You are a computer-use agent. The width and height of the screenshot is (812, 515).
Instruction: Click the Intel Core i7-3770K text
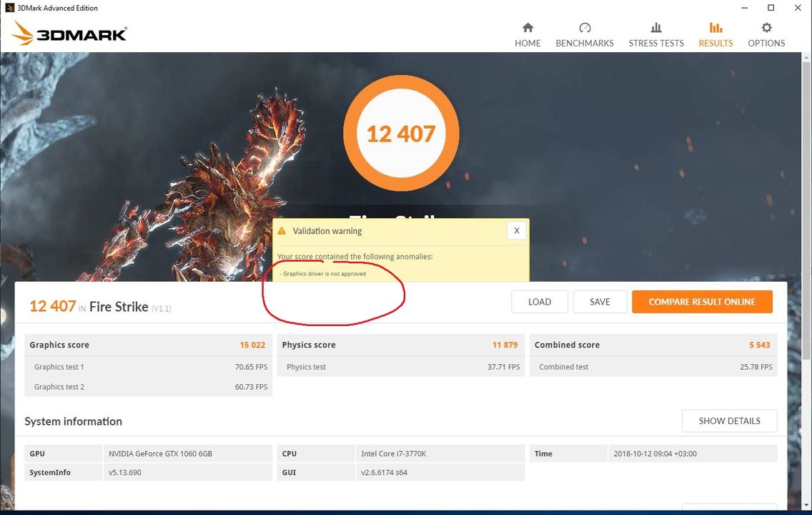(394, 454)
